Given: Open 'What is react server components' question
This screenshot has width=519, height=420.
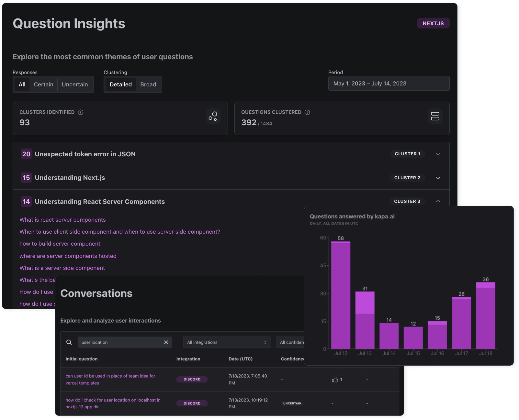Looking at the screenshot, I should [62, 220].
